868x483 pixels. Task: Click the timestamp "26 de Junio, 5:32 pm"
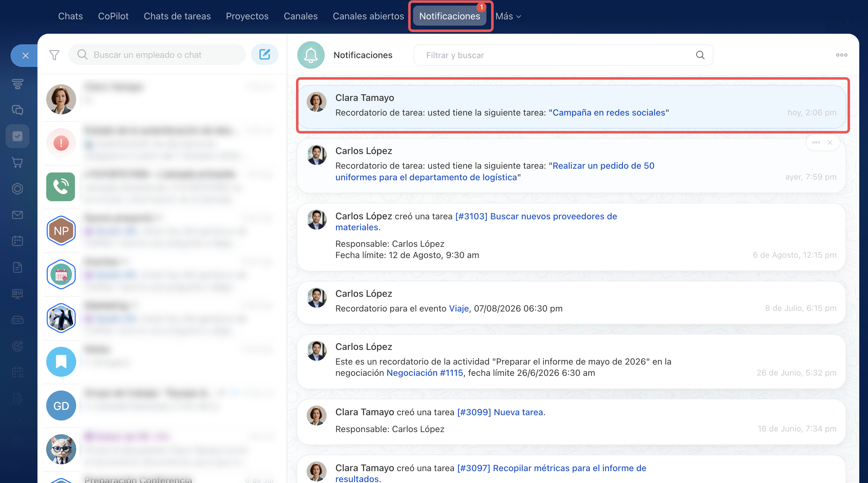[796, 373]
